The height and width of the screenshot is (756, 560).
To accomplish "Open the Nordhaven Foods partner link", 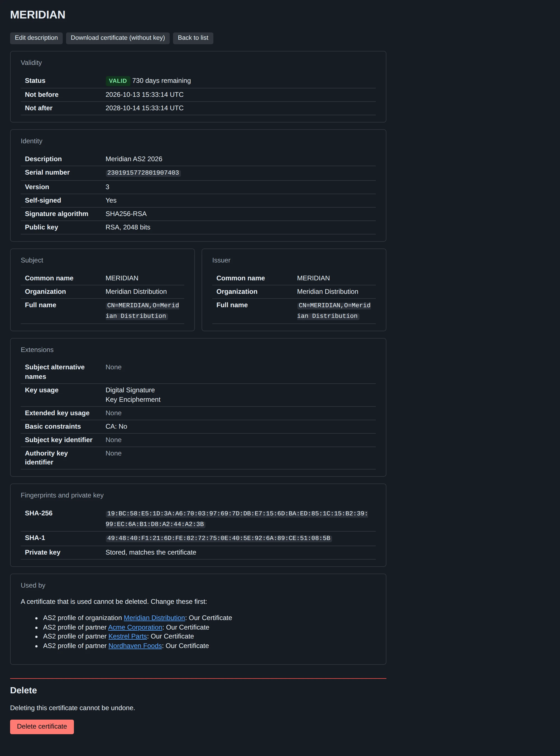I will tap(135, 645).
